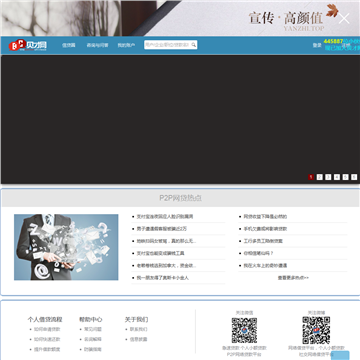Open footer link 如何申请贷款

point(47,329)
